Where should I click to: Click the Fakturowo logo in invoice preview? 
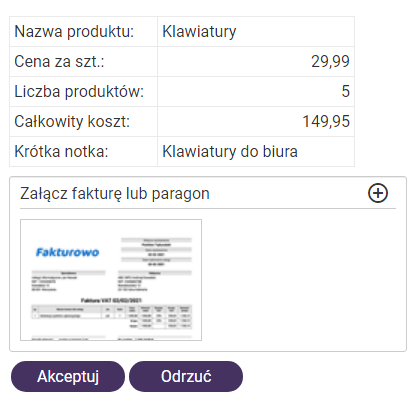[x=67, y=252]
